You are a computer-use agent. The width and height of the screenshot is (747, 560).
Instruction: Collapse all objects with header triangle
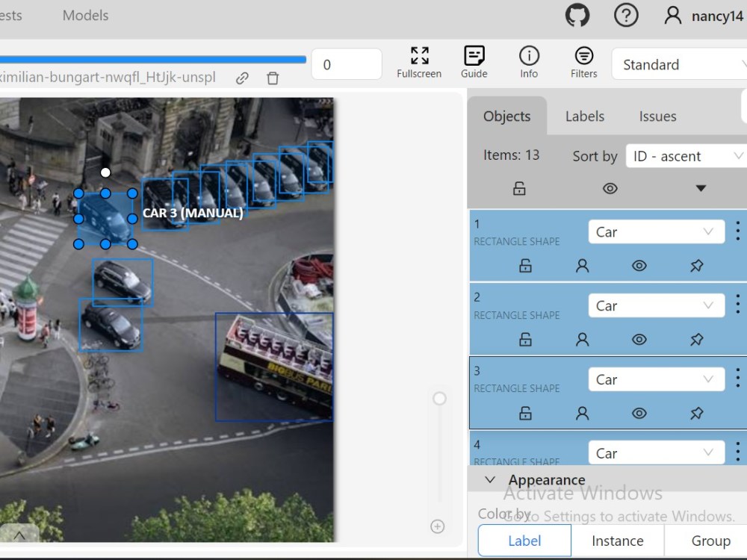701,189
